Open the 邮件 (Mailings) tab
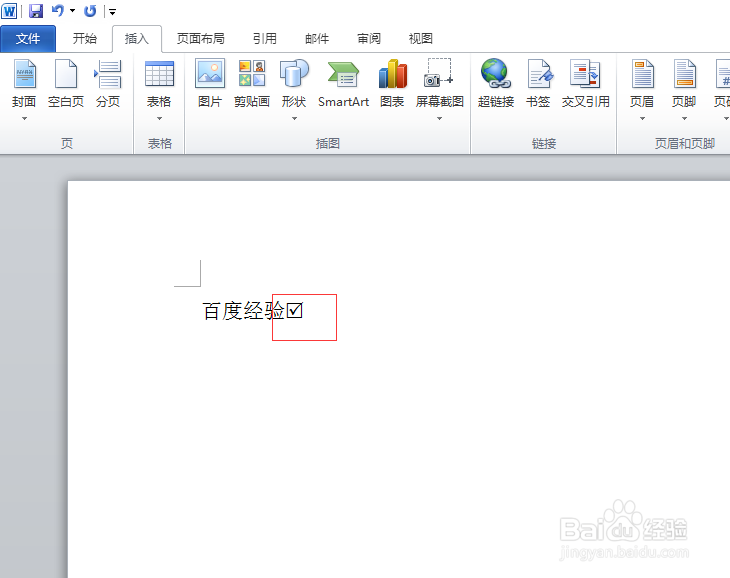 pyautogui.click(x=317, y=38)
